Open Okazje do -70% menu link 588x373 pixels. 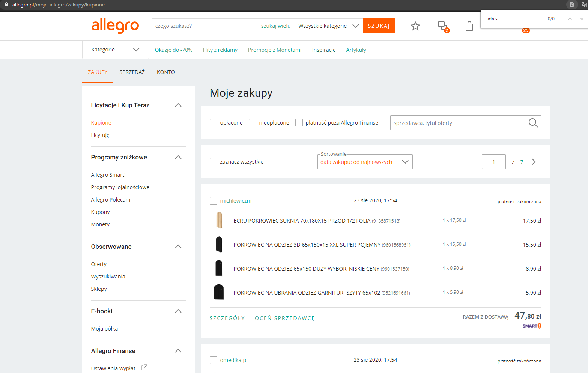pos(173,50)
